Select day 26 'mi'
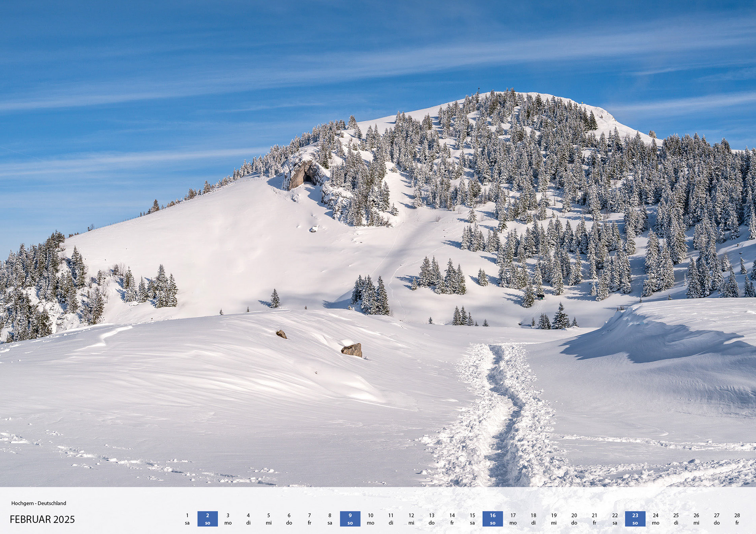Image resolution: width=756 pixels, height=534 pixels. coord(697,519)
